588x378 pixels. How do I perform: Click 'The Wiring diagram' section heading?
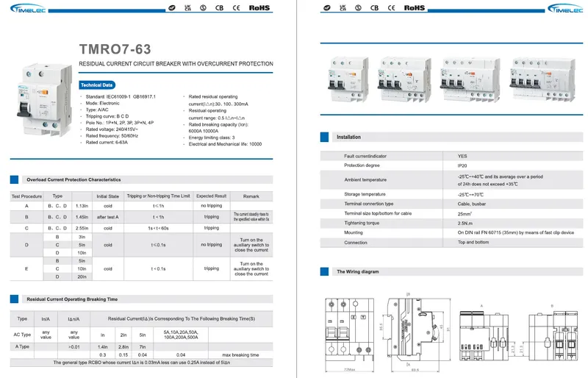point(358,271)
